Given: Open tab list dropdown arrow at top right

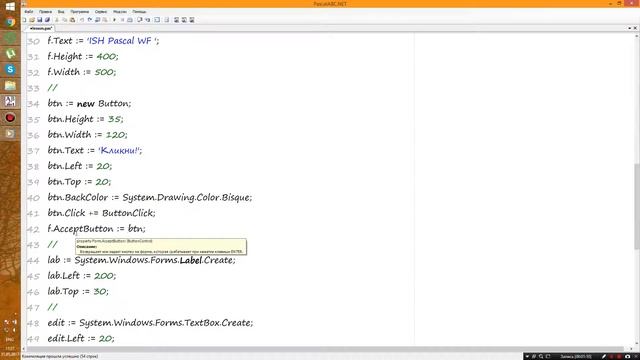Looking at the screenshot, I should [629, 28].
